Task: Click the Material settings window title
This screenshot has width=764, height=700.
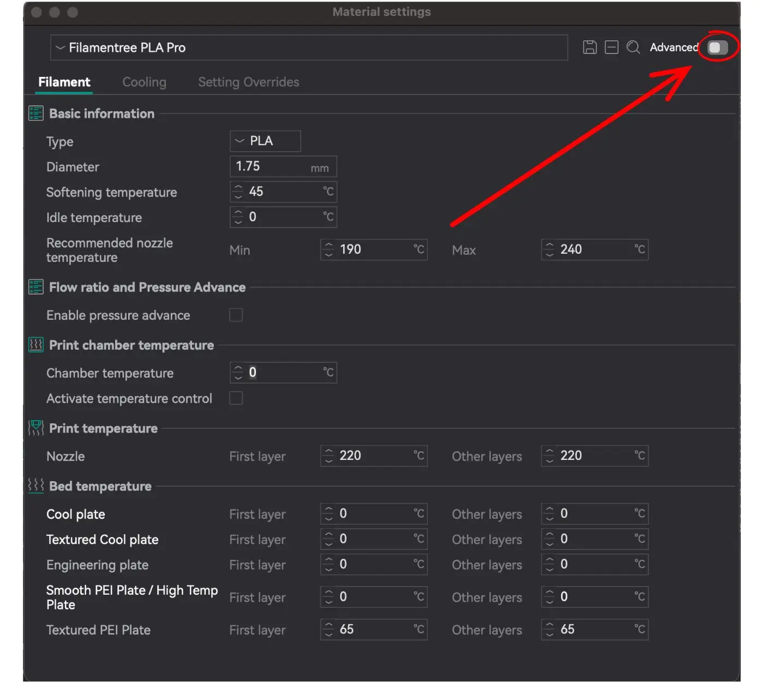Action: pos(381,11)
